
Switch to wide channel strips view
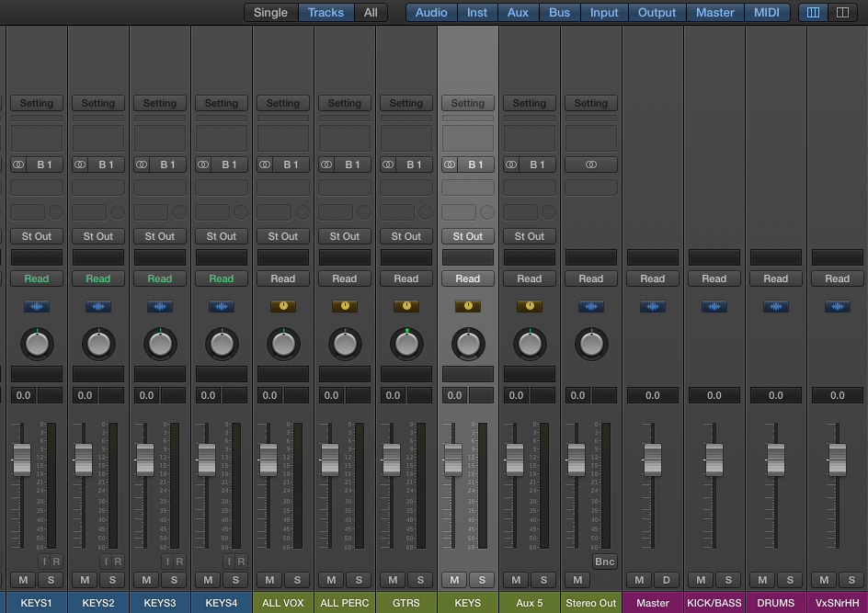click(x=842, y=12)
